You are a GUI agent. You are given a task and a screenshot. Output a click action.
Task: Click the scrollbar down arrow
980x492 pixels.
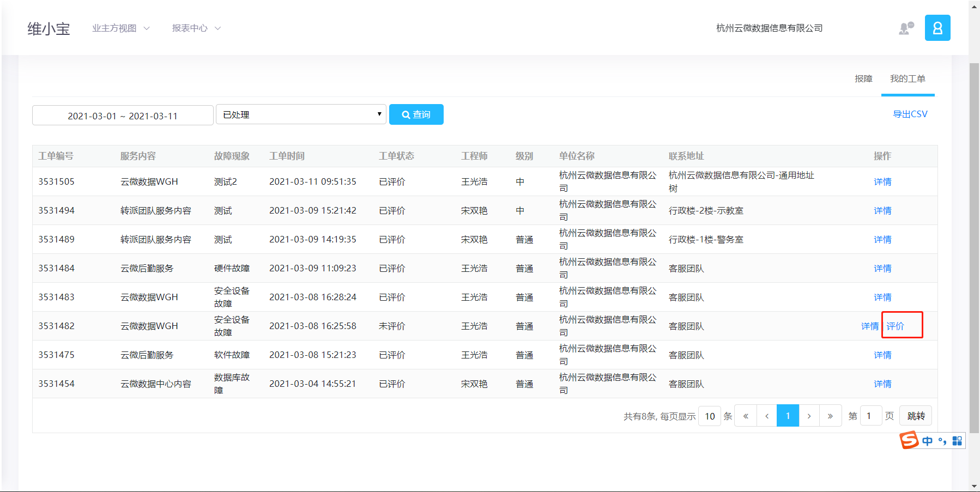point(975,486)
